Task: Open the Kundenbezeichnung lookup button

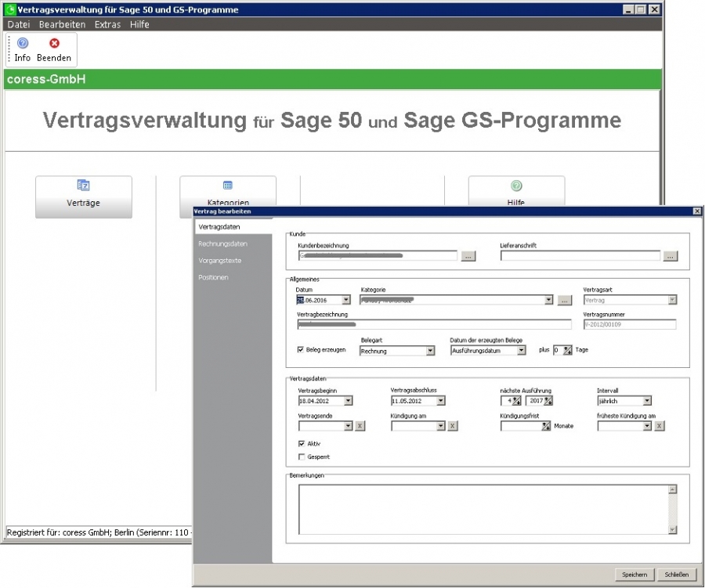Action: pyautogui.click(x=468, y=255)
